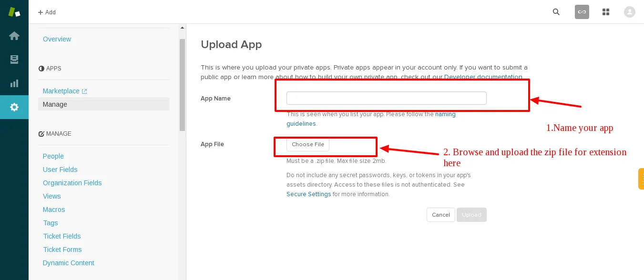The width and height of the screenshot is (644, 280).
Task: Open the Zendesk products grid icon
Action: [606, 12]
